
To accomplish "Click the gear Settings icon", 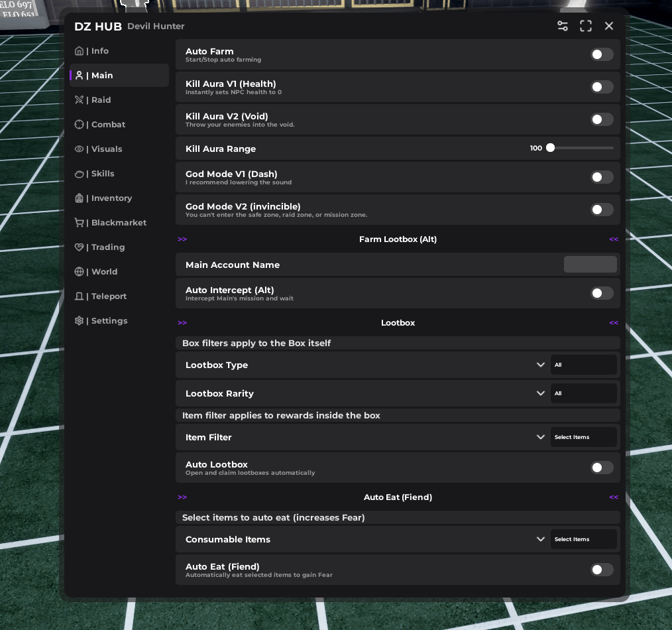I will coord(79,321).
